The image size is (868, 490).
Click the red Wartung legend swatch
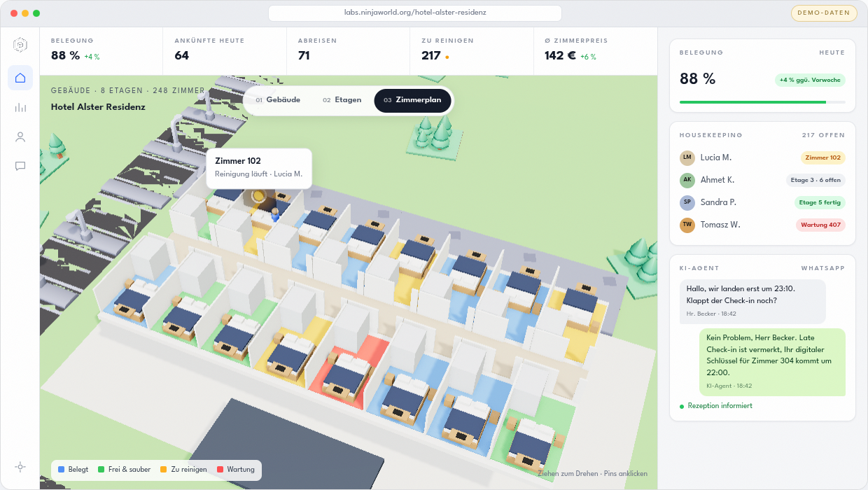tap(220, 469)
